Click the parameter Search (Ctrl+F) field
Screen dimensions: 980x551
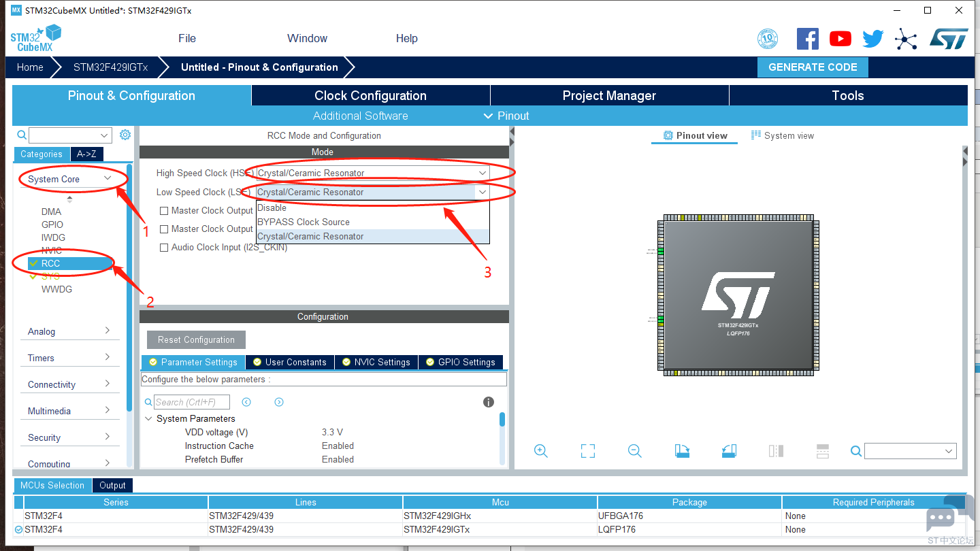[x=192, y=402]
